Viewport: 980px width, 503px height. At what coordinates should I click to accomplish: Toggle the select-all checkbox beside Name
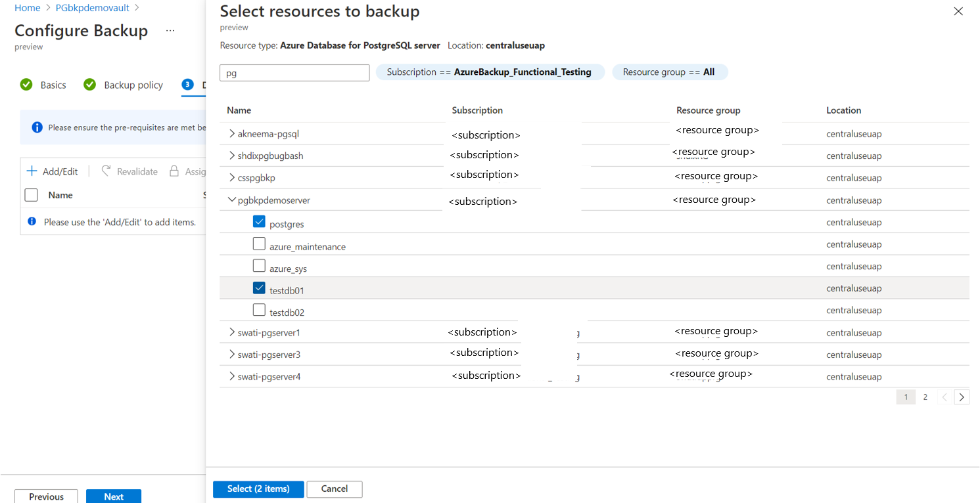30,195
